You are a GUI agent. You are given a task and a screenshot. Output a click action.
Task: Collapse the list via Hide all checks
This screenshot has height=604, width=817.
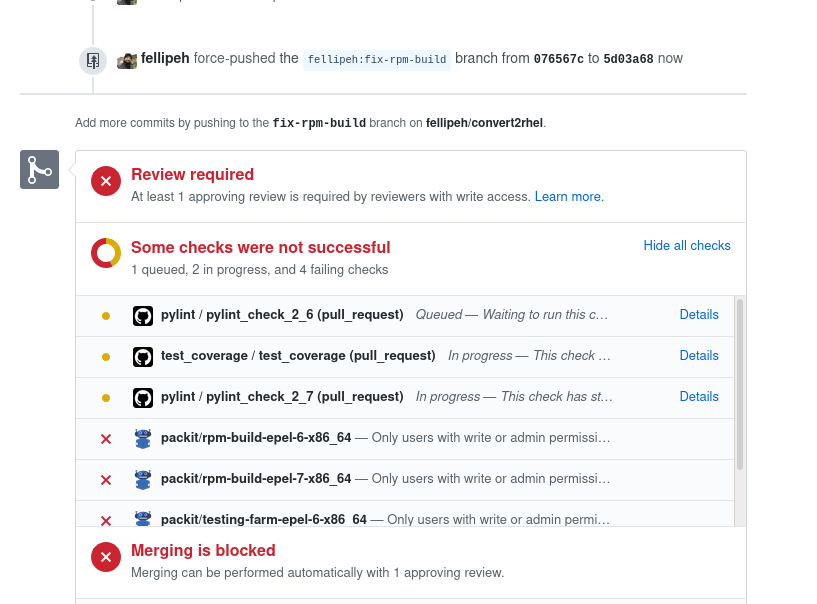click(x=687, y=245)
